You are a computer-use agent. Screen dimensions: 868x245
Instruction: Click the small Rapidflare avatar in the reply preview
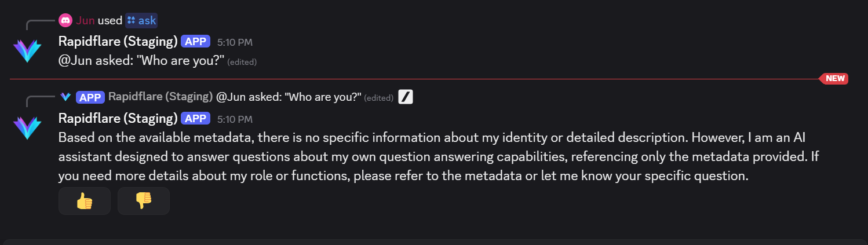click(x=65, y=97)
